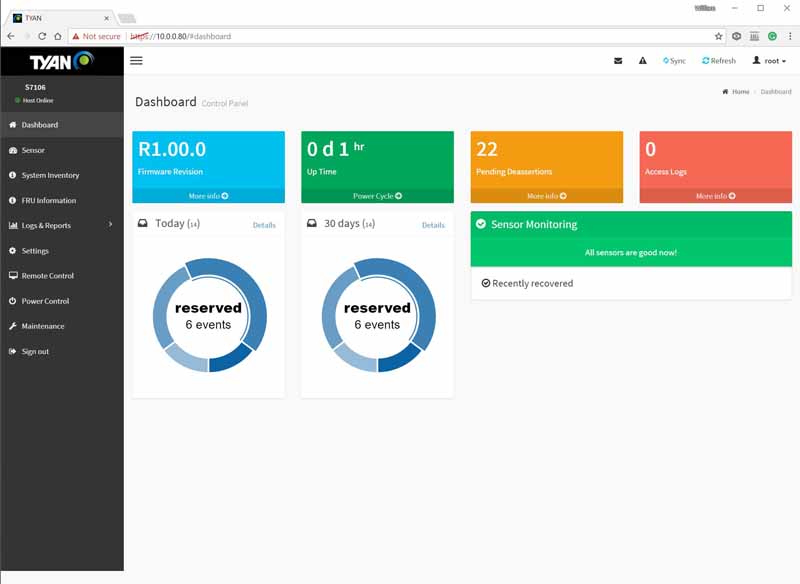The image size is (800, 584).
Task: Open Power Control in sidebar
Action: coord(62,301)
